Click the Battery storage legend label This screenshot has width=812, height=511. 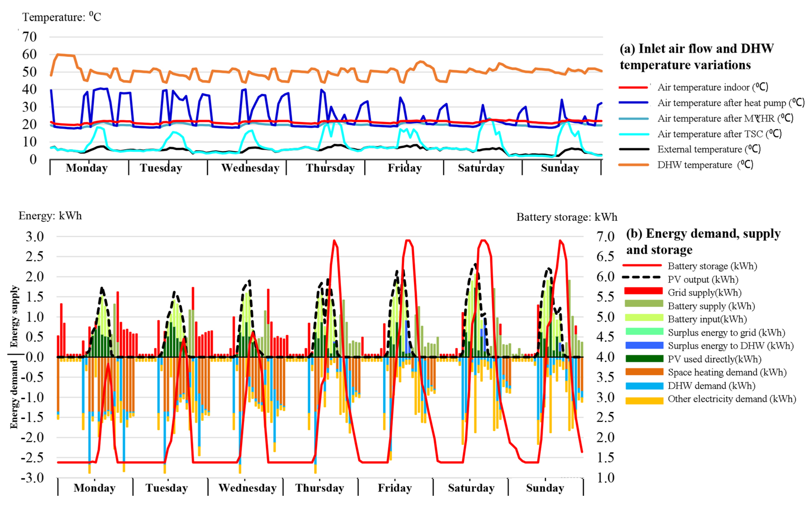[712, 266]
